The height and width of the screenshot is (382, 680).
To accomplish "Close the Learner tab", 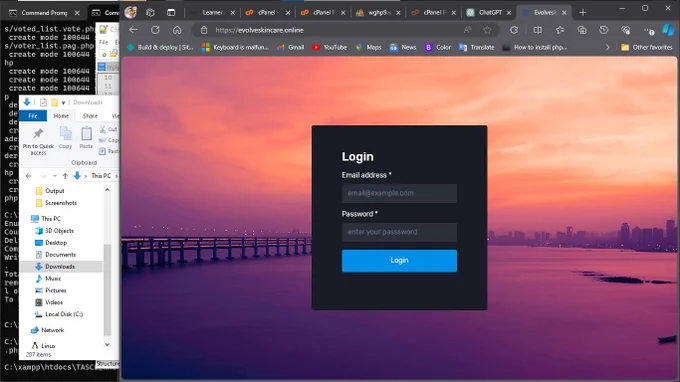I will (232, 13).
